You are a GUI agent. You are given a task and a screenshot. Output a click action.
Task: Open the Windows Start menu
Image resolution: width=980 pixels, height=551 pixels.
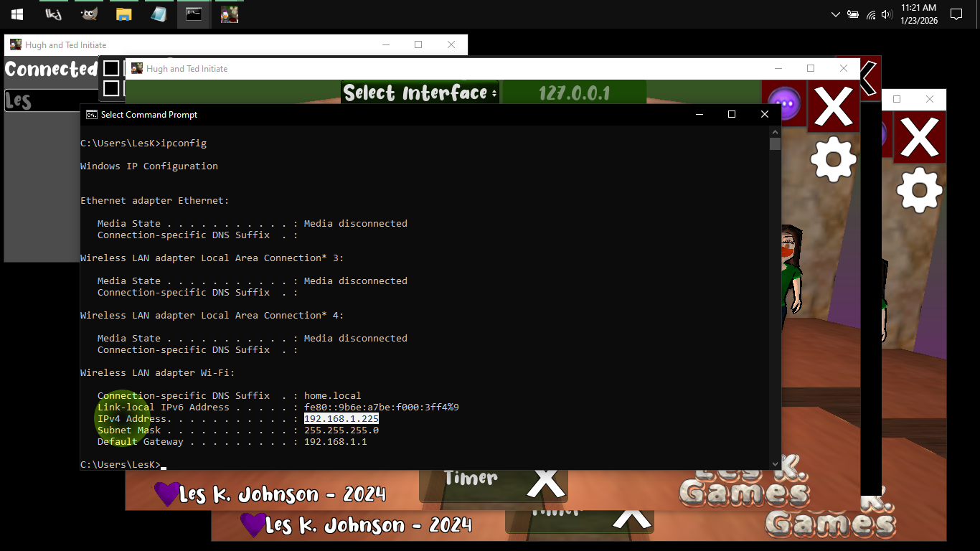click(x=17, y=14)
